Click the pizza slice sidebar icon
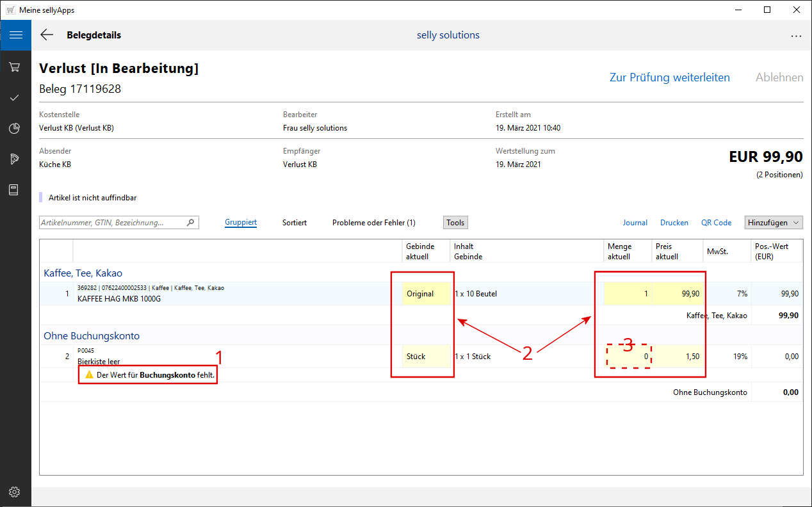Image resolution: width=812 pixels, height=507 pixels. (x=15, y=159)
